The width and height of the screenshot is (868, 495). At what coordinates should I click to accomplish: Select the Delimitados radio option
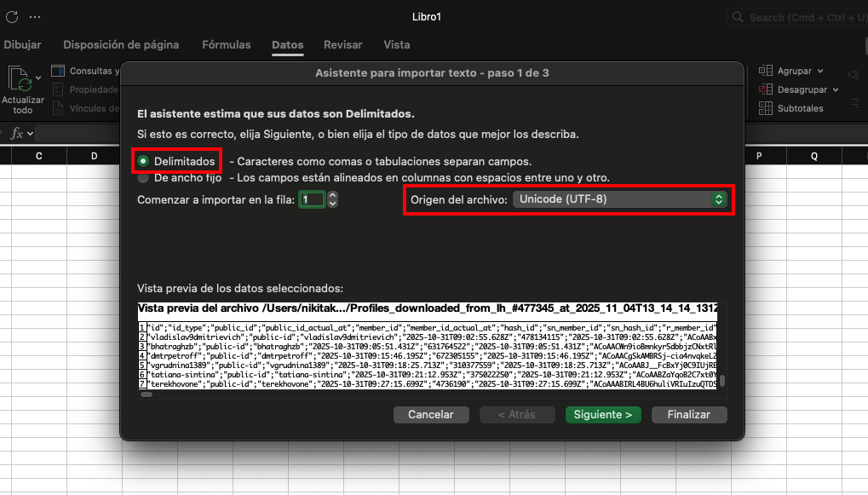click(143, 161)
